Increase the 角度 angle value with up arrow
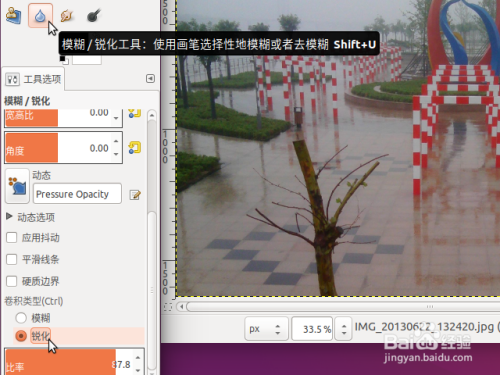 point(116,141)
